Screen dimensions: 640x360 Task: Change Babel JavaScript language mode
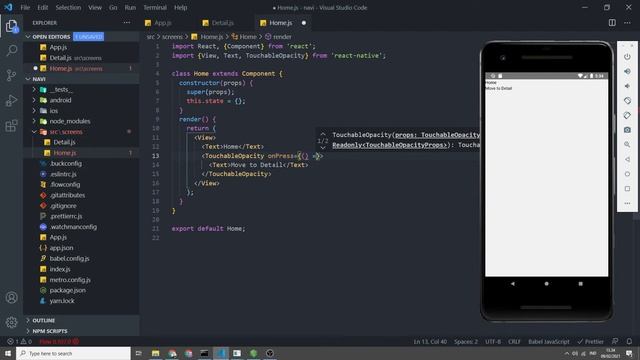[549, 341]
